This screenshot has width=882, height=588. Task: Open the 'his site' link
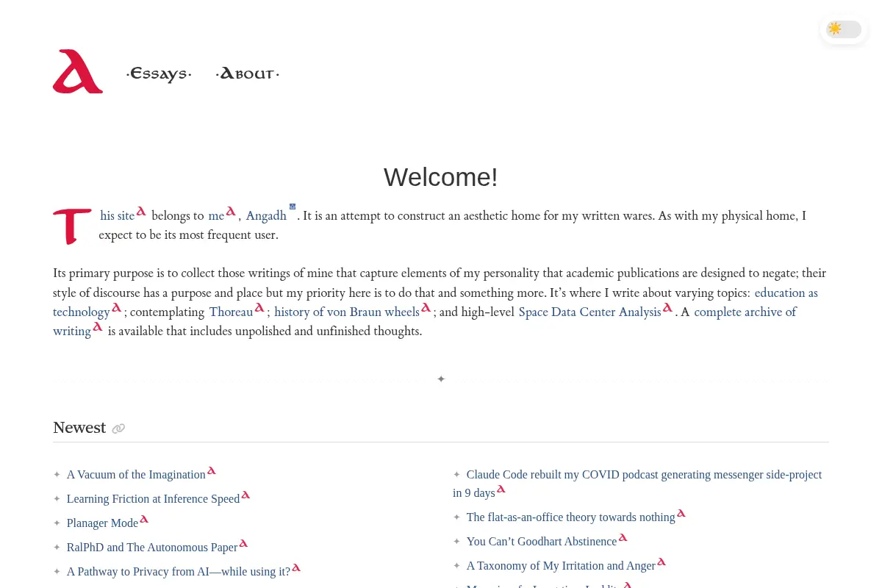[118, 216]
